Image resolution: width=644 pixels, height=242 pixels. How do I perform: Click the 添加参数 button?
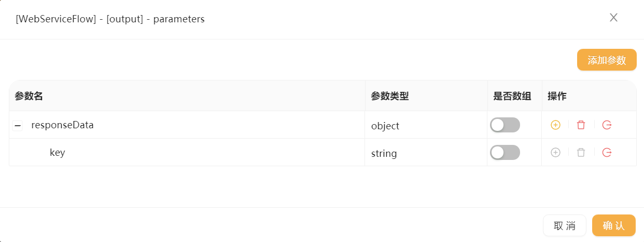[607, 60]
